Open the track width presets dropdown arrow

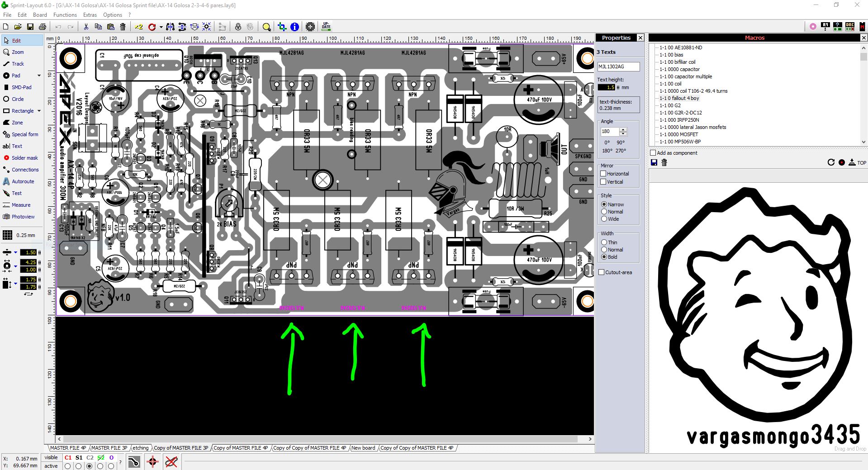pyautogui.click(x=16, y=252)
